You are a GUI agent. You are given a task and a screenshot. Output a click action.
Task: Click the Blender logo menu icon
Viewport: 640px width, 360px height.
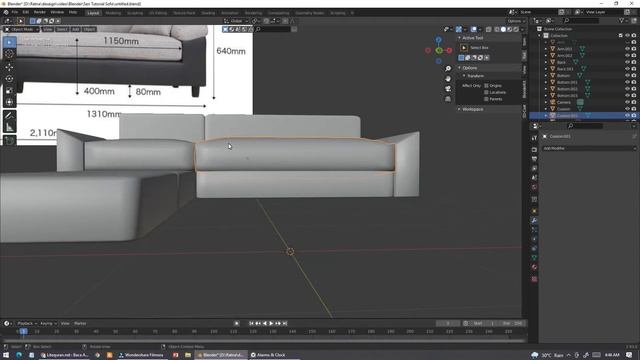point(6,12)
